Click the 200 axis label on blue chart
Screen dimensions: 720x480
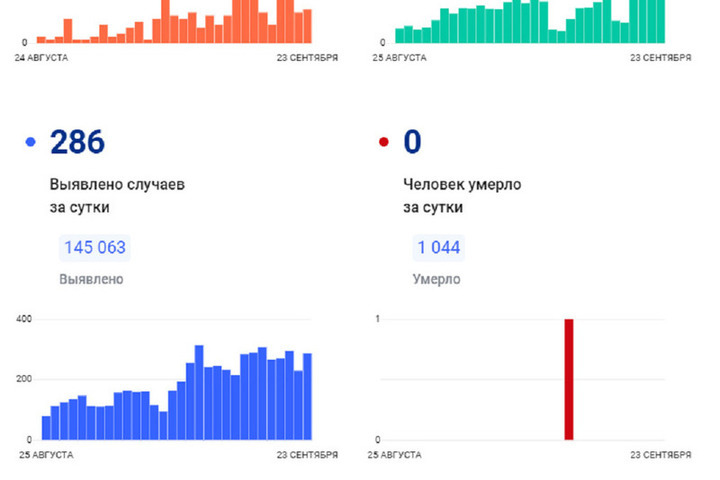point(24,379)
